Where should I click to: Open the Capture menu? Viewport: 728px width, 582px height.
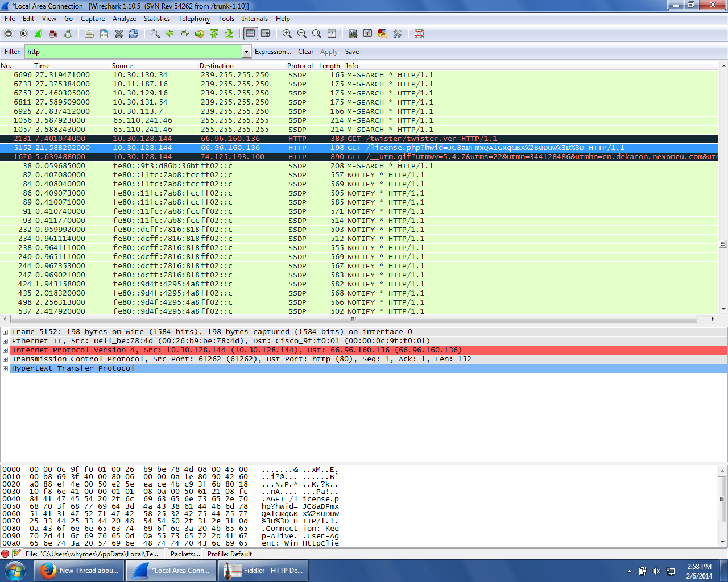93,19
